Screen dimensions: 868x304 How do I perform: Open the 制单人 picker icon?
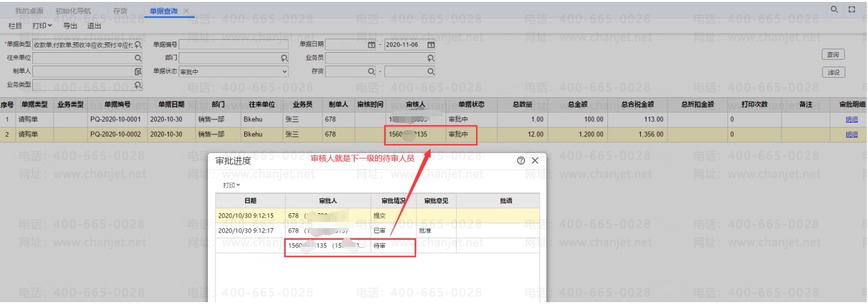click(138, 71)
